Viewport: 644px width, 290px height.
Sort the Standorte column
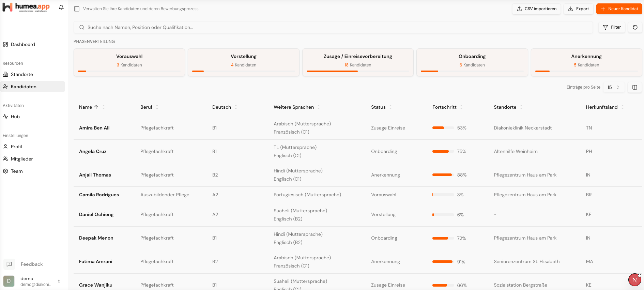(x=521, y=107)
